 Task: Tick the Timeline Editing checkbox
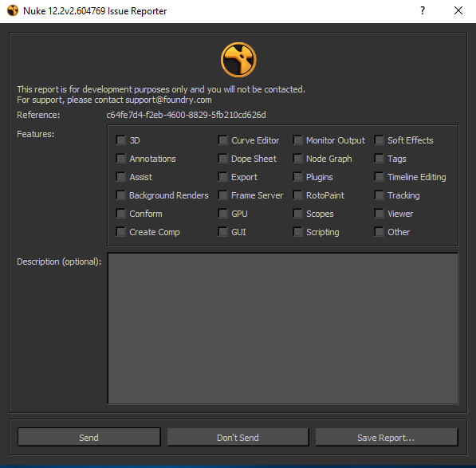tap(380, 177)
